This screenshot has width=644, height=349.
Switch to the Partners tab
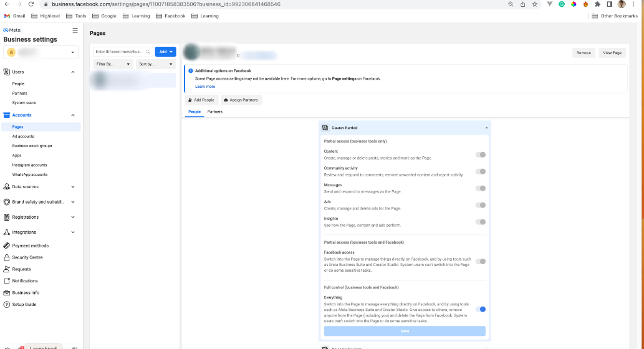pyautogui.click(x=215, y=112)
